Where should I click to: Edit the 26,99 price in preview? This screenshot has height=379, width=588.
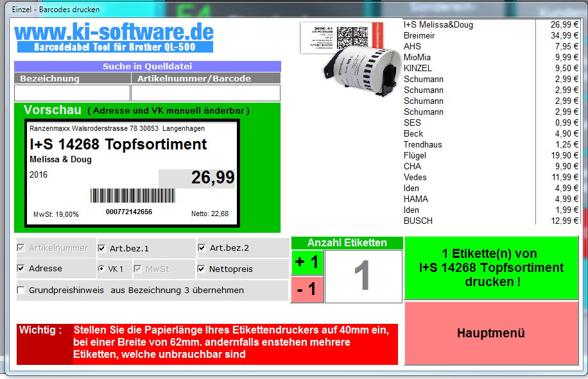197,178
